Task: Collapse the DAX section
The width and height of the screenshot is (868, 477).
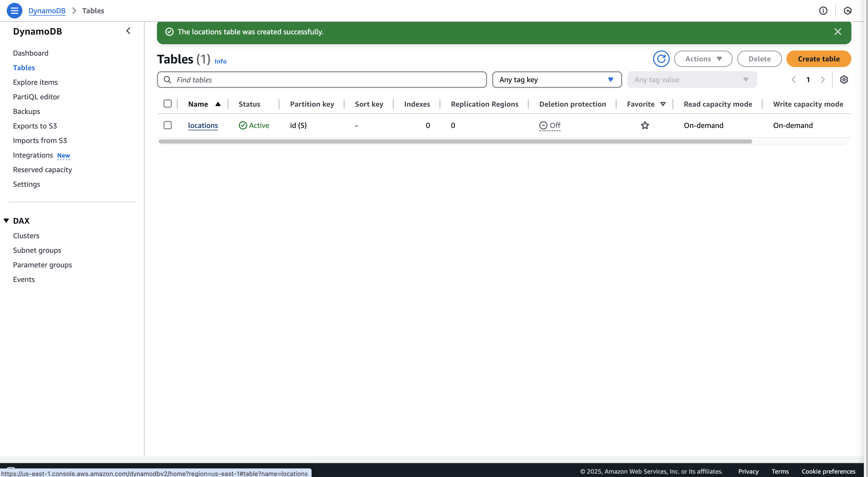Action: [x=6, y=221]
